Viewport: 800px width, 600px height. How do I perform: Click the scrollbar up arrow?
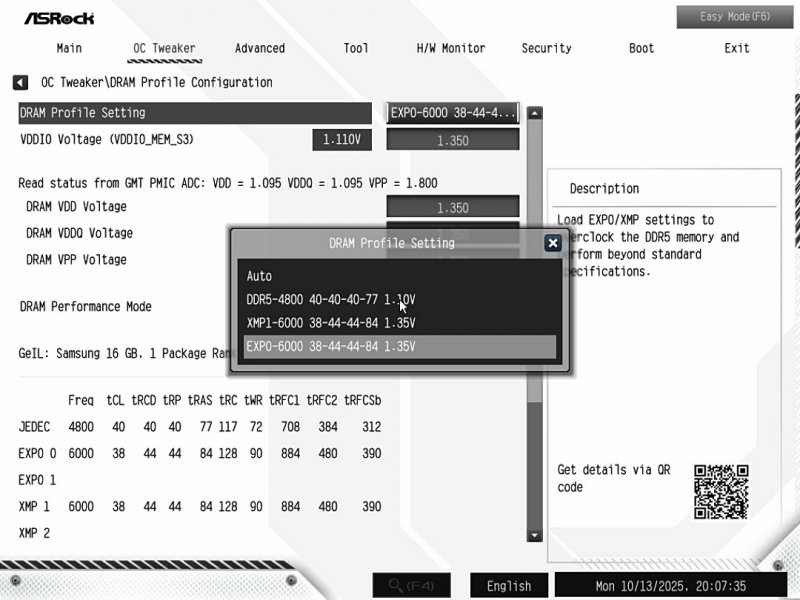coord(535,113)
